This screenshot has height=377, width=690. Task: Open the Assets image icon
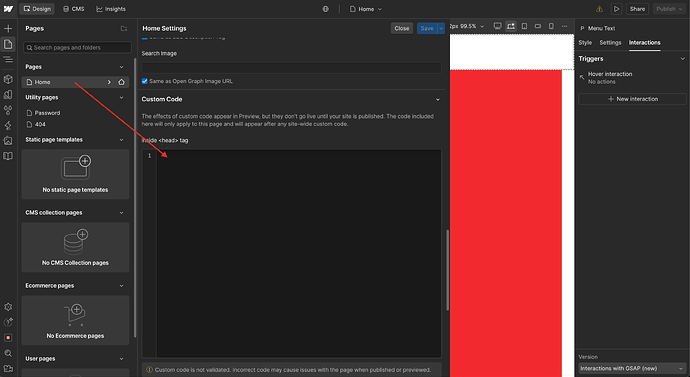click(x=8, y=141)
